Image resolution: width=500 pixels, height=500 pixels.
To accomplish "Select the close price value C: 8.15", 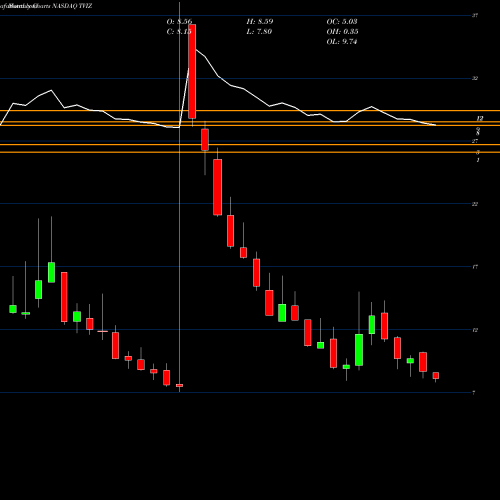I will [x=179, y=32].
